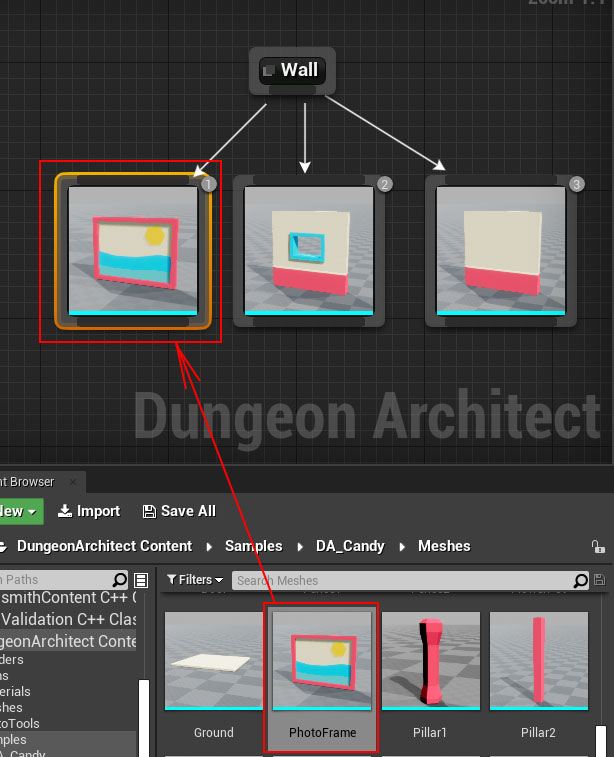Click the node 3 index badge
The image size is (614, 757).
coord(576,184)
